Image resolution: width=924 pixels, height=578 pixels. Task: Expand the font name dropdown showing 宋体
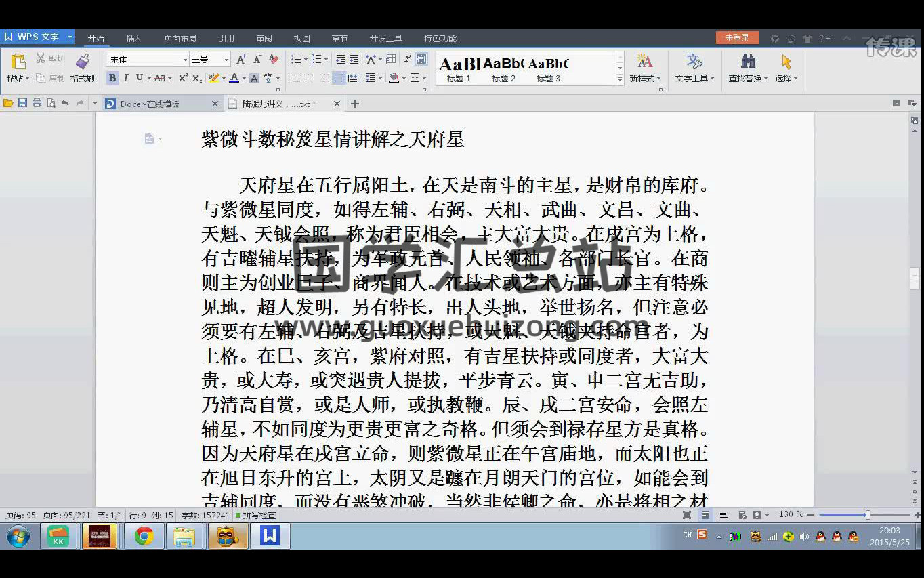pyautogui.click(x=185, y=60)
